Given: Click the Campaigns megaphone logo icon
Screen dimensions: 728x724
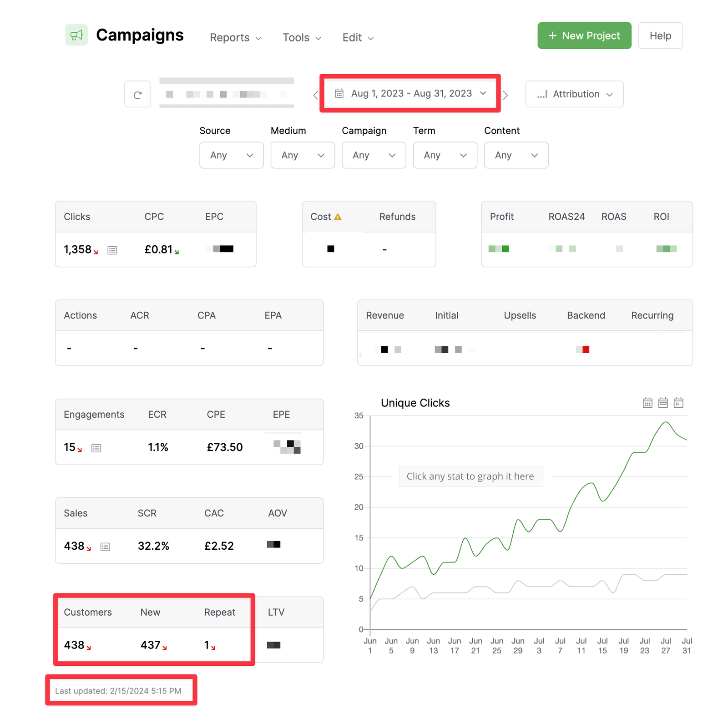Looking at the screenshot, I should [76, 35].
